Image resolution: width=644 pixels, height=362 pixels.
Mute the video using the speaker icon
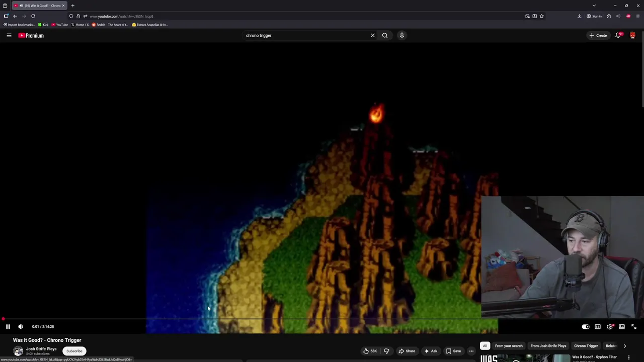click(x=21, y=327)
